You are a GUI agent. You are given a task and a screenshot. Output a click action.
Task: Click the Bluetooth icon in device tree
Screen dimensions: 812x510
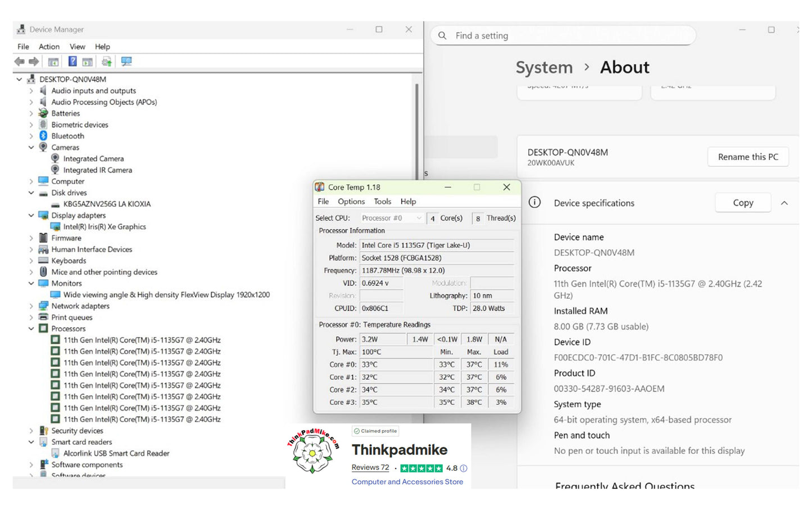[x=43, y=136]
